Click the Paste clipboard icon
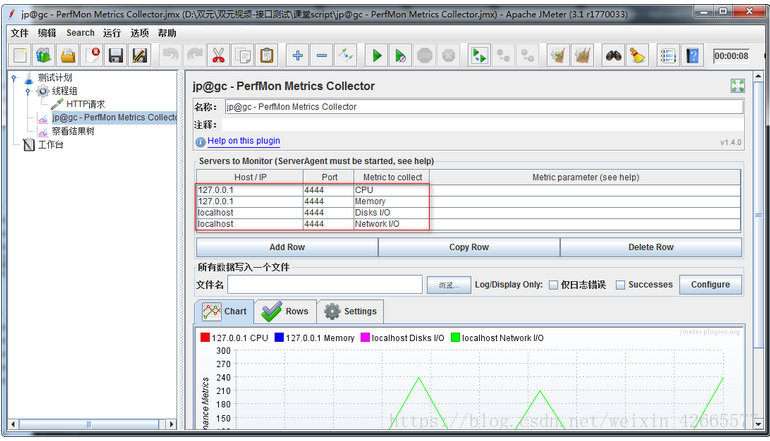Image resolution: width=770 pixels, height=441 pixels. 267,55
